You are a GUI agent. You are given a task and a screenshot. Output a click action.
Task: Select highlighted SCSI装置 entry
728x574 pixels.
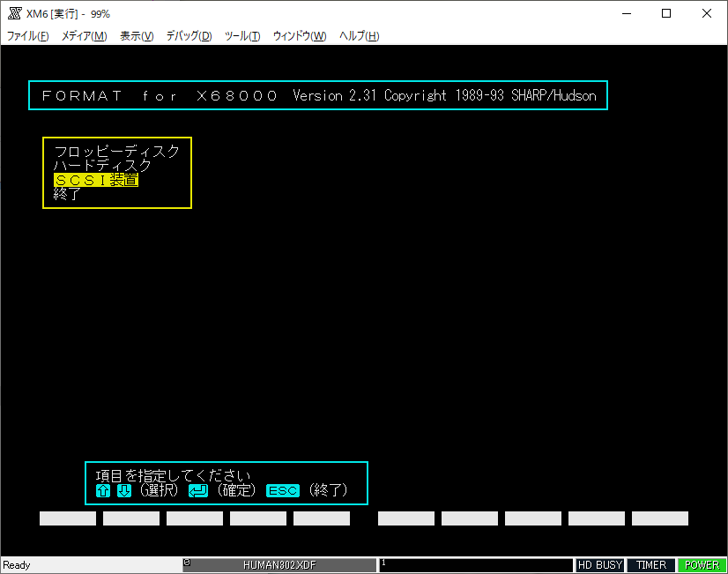(x=96, y=180)
